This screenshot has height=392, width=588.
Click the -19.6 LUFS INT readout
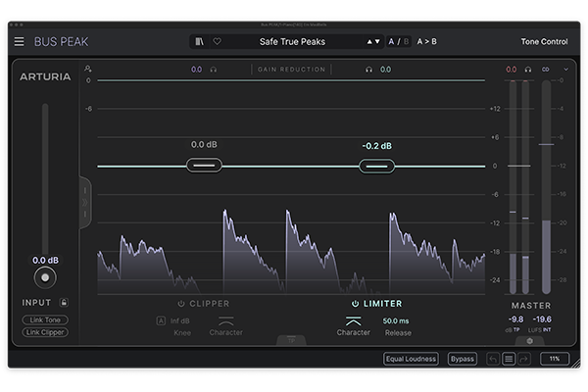pyautogui.click(x=542, y=319)
